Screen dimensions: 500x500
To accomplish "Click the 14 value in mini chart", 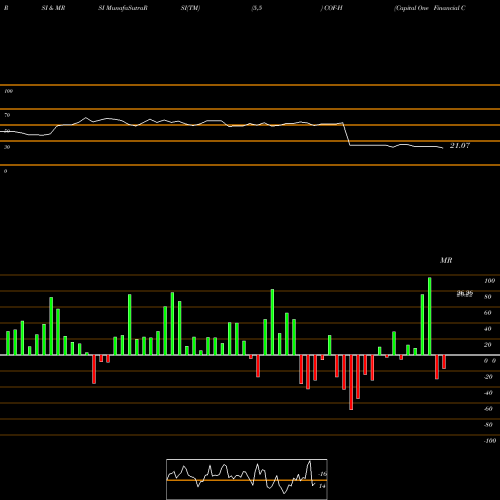I will 322,486.
